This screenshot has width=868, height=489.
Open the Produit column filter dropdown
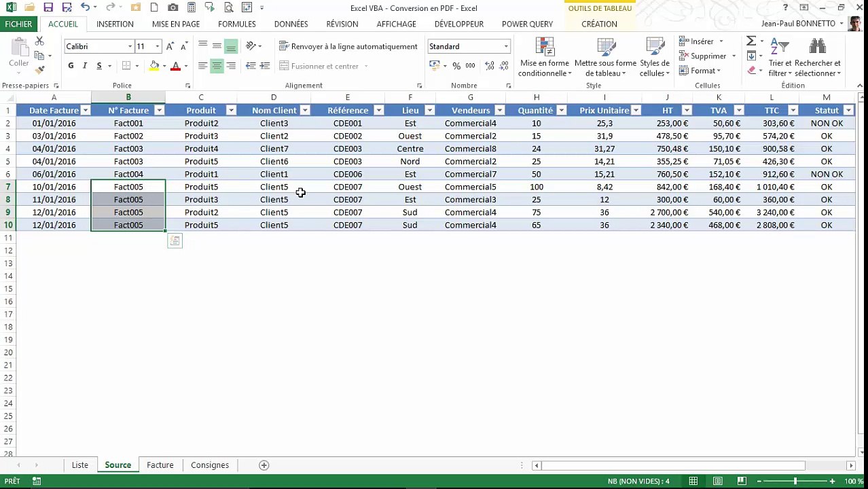pos(231,111)
